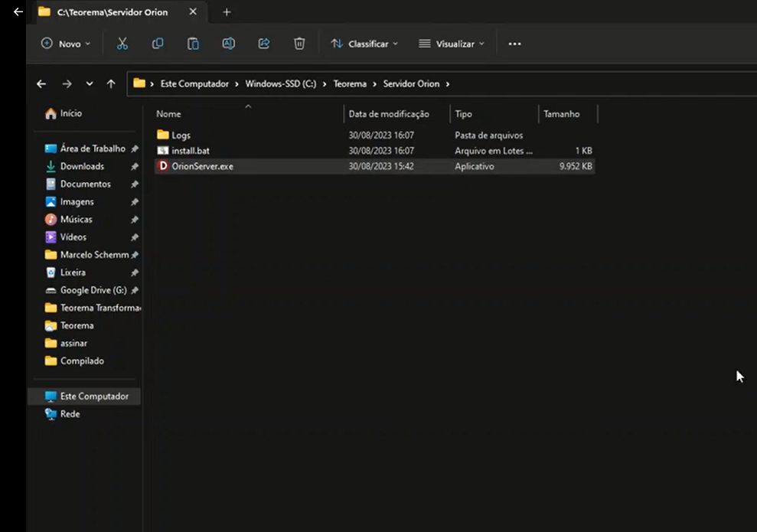Viewport: 757px width, 532px height.
Task: Open Google Drive (G:) in sidebar
Action: tap(86, 290)
